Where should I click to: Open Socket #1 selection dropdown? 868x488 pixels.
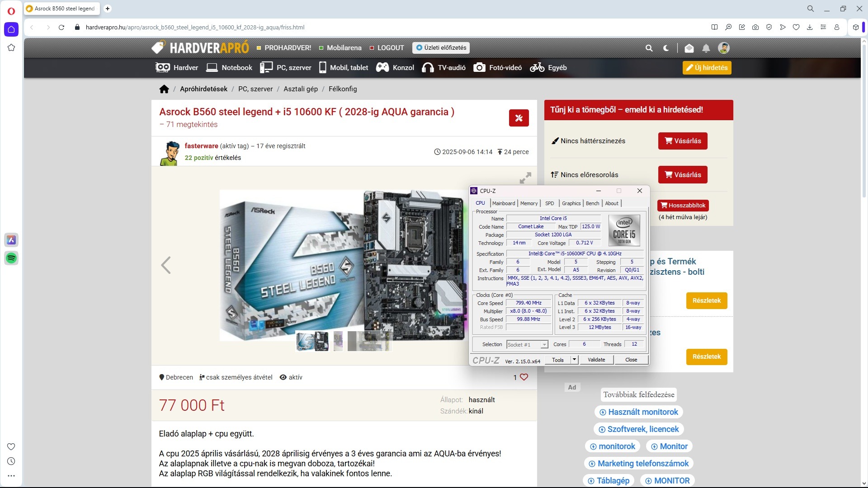pyautogui.click(x=527, y=345)
